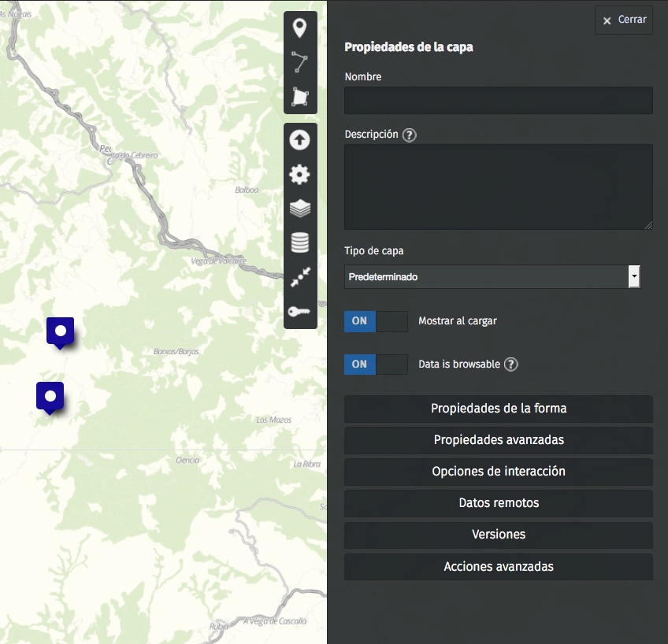Image resolution: width=668 pixels, height=644 pixels.
Task: Toggle the Mostrar al cargar switch
Action: tap(376, 321)
